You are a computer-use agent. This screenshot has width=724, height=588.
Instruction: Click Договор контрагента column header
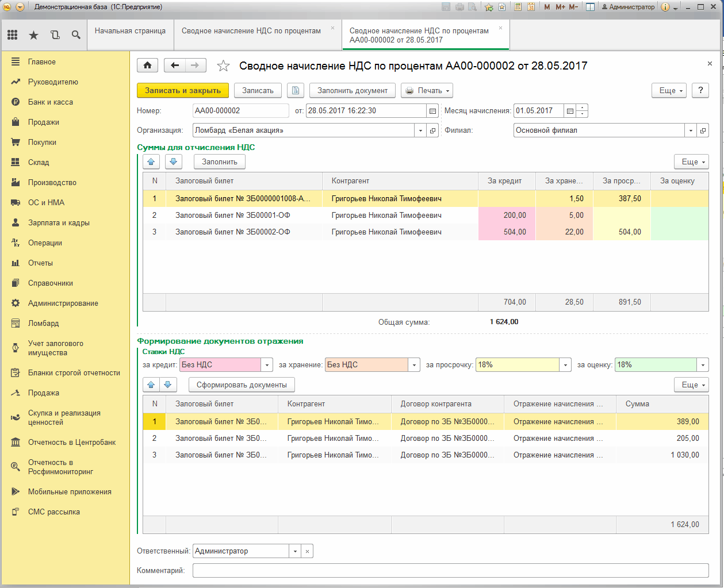(x=447, y=404)
